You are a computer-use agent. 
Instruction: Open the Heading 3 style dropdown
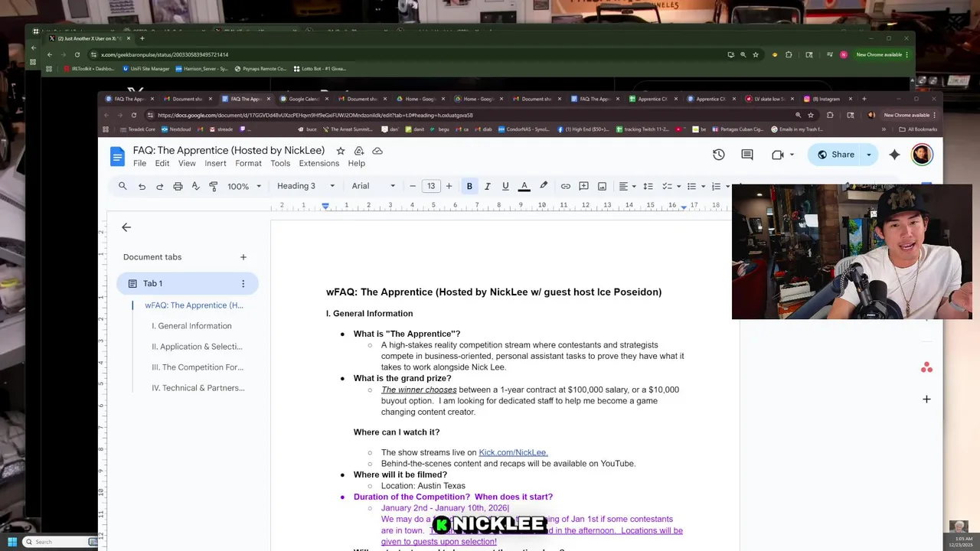[x=305, y=186]
